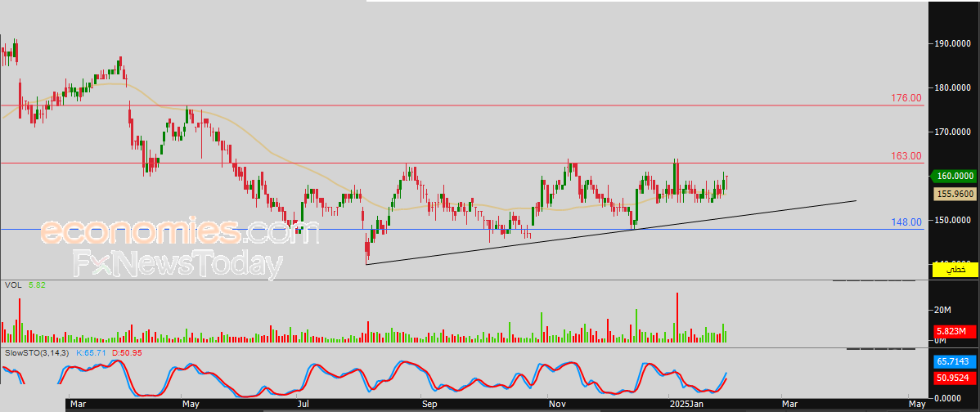Click the 2025Jan date axis label
This screenshot has width=980, height=412.
click(x=685, y=405)
